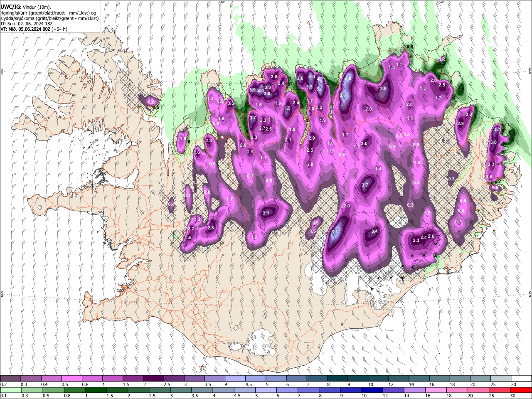This screenshot has height=399, width=532.
Task: Pick the bright pink snow swatch 0.5 to 0.8
Action: pyautogui.click(x=72, y=379)
